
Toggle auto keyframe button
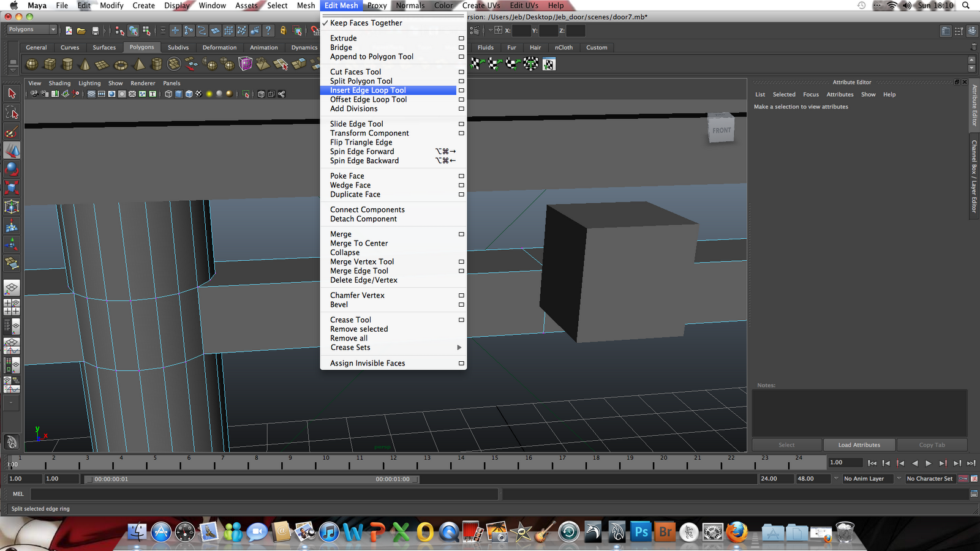point(963,479)
